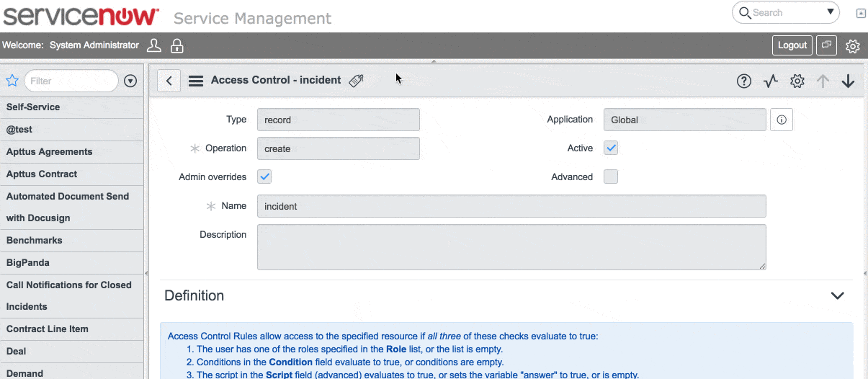Collapse the Definition section chevron

tap(837, 296)
